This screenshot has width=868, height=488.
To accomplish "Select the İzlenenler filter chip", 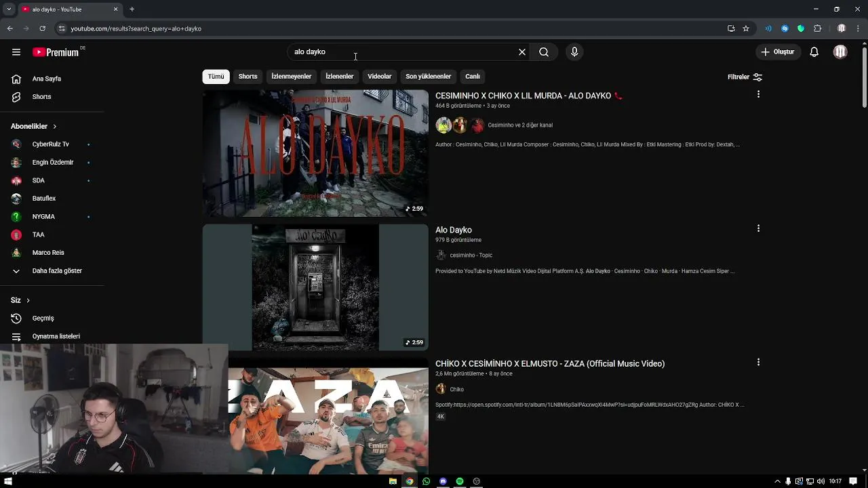I will click(x=339, y=77).
